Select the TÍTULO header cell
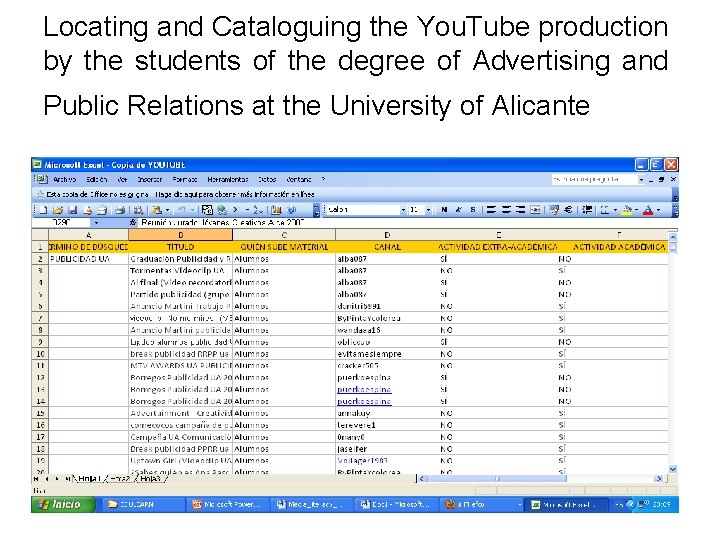 pyautogui.click(x=180, y=247)
